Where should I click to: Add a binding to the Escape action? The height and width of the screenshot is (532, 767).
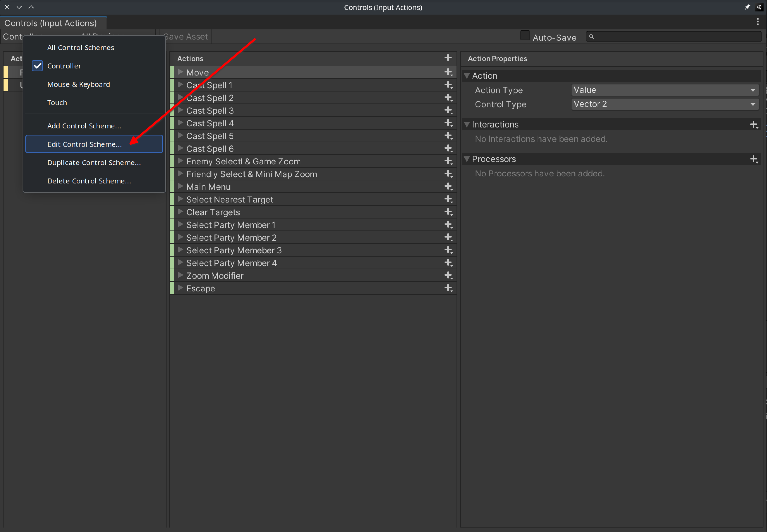pyautogui.click(x=448, y=288)
